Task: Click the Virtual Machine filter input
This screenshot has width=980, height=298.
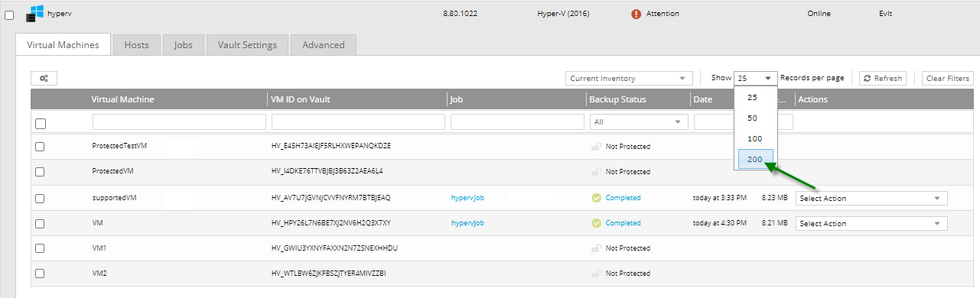Action: [179, 121]
